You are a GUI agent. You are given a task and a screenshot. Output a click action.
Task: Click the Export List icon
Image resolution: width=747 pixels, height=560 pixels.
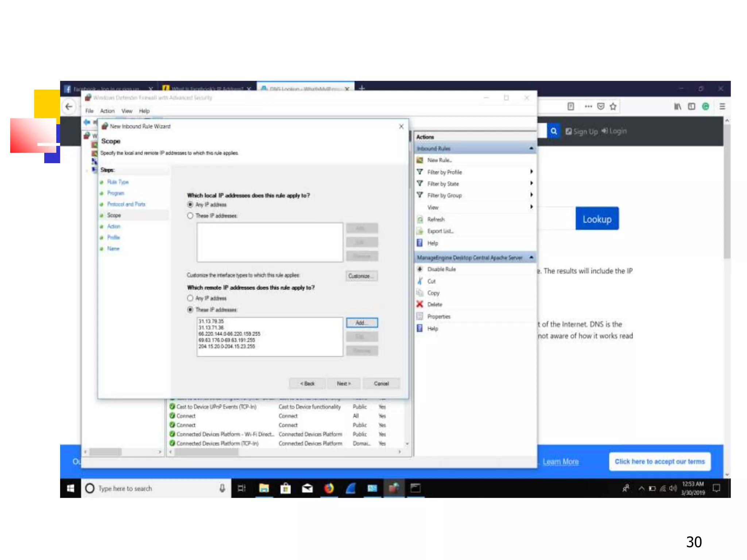[x=420, y=231]
